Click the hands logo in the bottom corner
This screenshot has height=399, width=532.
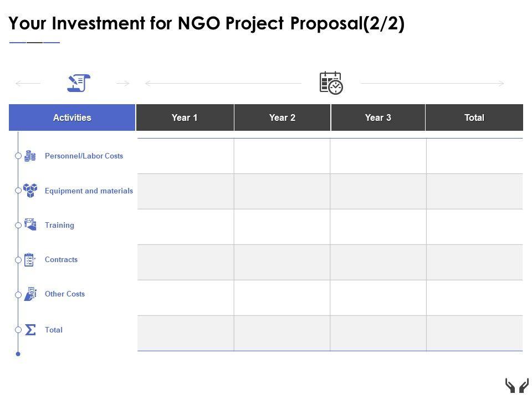point(516,386)
